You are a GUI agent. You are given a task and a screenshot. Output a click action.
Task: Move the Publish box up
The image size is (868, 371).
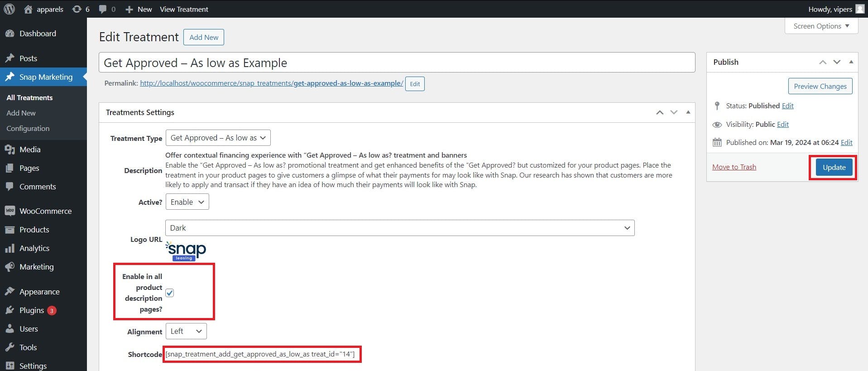pyautogui.click(x=823, y=62)
